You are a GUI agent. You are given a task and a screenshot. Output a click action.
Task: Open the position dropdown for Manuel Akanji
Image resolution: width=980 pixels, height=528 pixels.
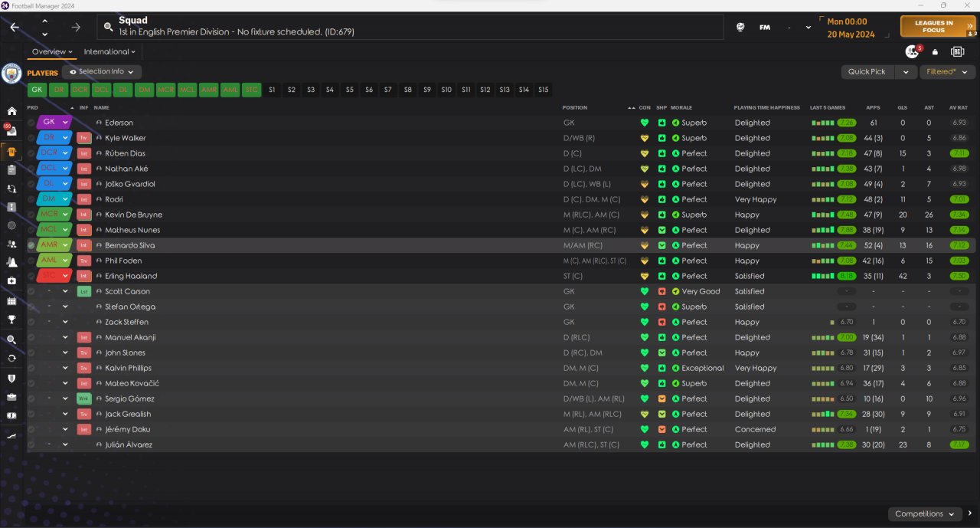coord(65,337)
